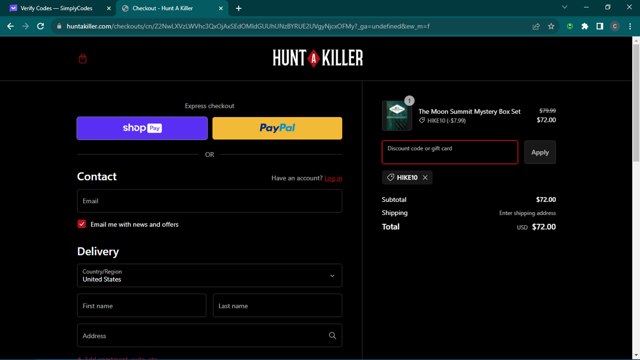The image size is (640, 360).
Task: Reload the checkout page
Action: (x=40, y=26)
